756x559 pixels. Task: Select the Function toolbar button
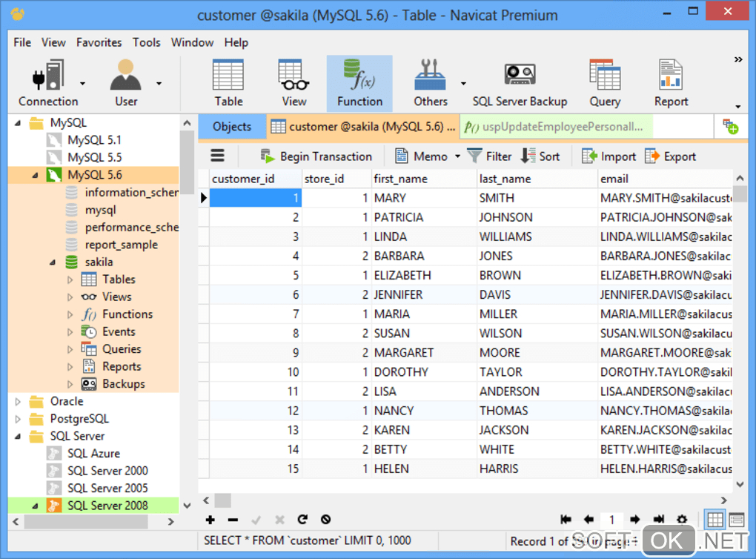(359, 83)
